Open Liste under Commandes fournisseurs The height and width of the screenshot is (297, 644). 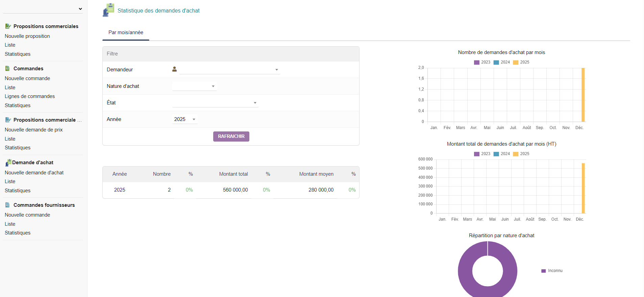pos(10,224)
